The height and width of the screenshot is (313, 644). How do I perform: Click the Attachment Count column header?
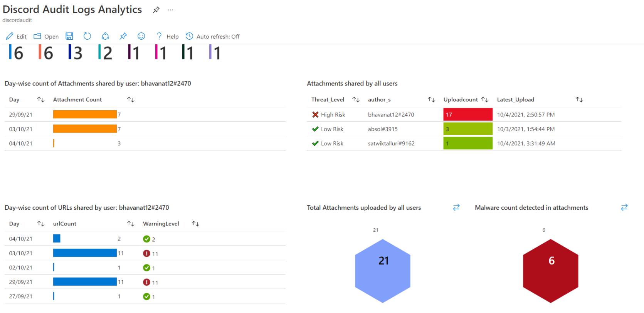[77, 99]
